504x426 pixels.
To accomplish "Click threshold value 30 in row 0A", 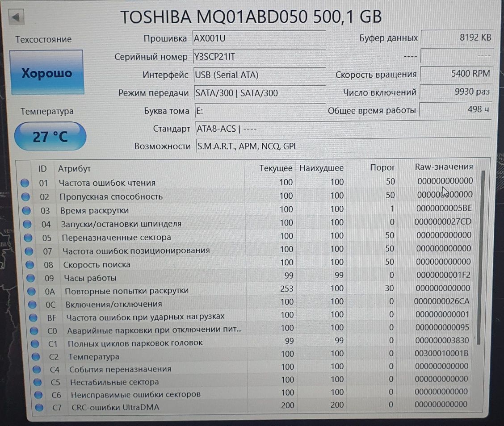I will (x=389, y=288).
